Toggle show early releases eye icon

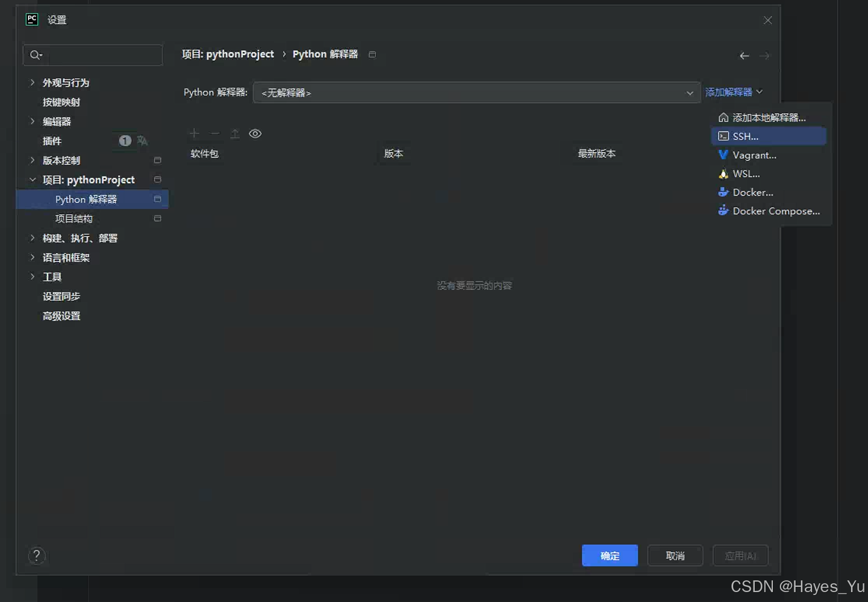pyautogui.click(x=255, y=134)
